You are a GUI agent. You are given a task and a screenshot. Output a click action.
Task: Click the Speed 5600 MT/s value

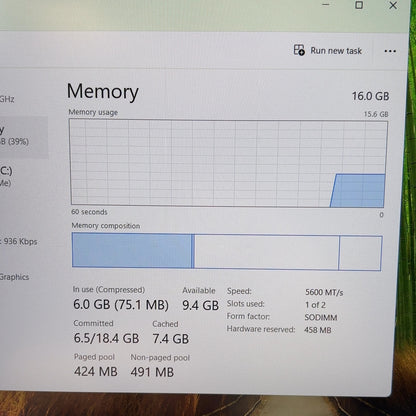pyautogui.click(x=324, y=292)
